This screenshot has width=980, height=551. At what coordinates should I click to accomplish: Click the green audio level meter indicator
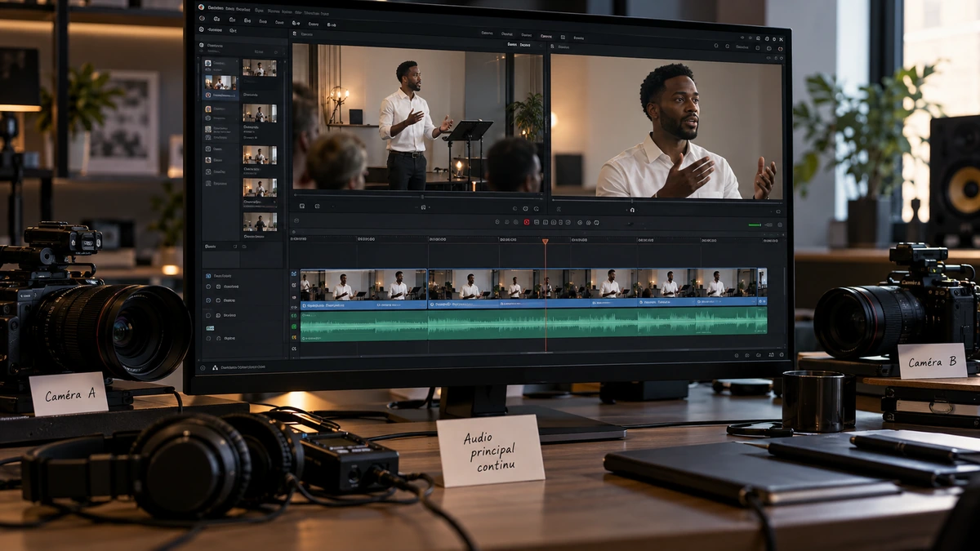point(755,224)
